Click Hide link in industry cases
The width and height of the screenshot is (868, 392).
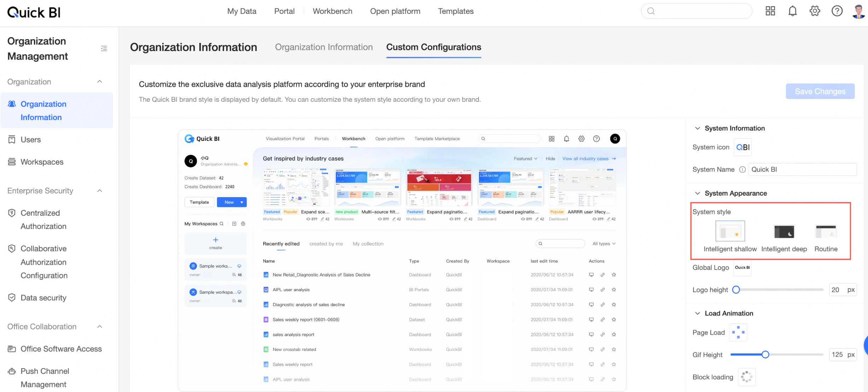tap(550, 158)
